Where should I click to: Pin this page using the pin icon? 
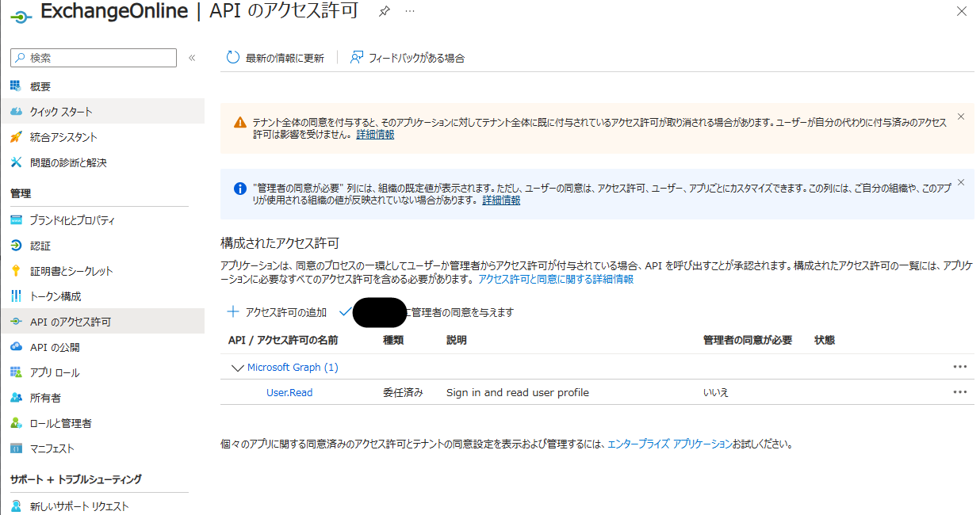point(386,12)
